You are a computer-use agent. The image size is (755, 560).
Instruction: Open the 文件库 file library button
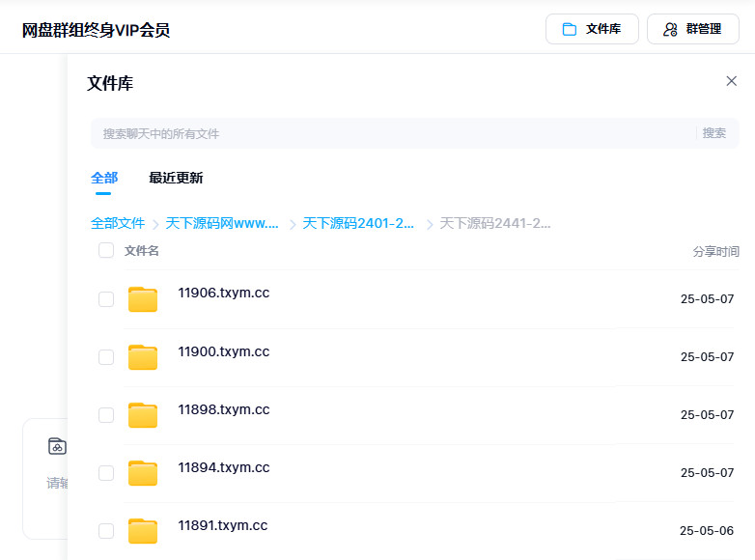[592, 29]
